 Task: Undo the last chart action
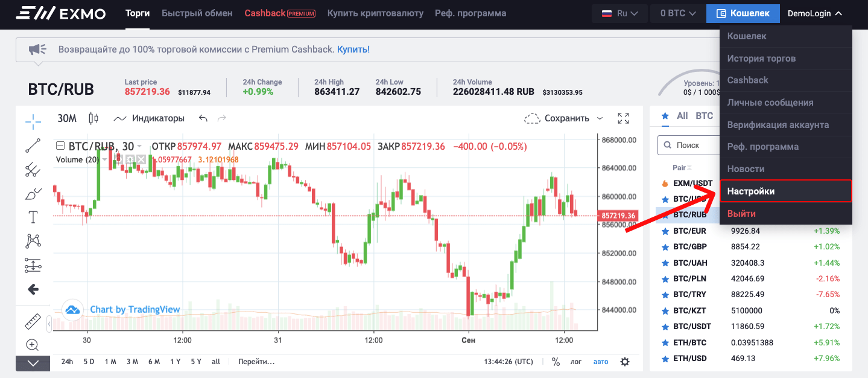pyautogui.click(x=203, y=118)
